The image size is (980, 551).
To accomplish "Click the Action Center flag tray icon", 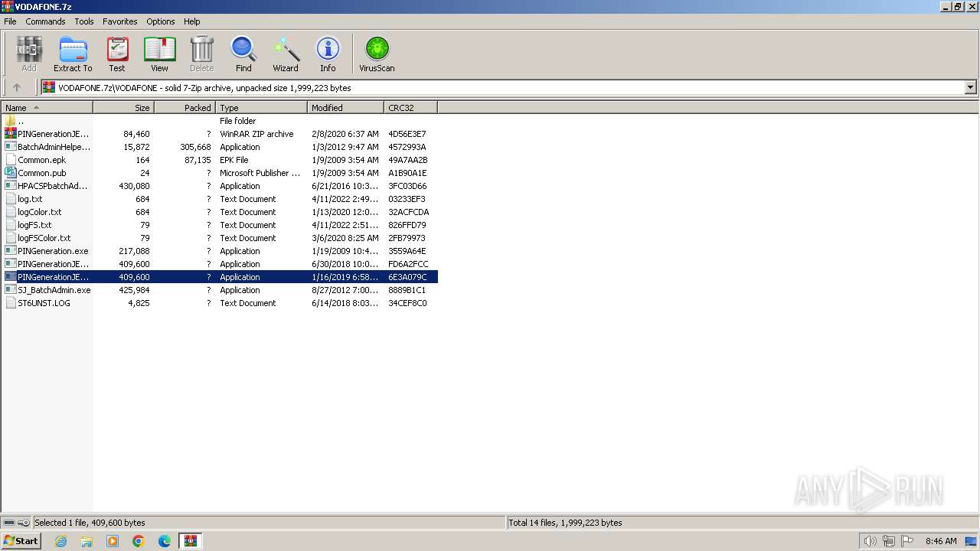I will (907, 541).
